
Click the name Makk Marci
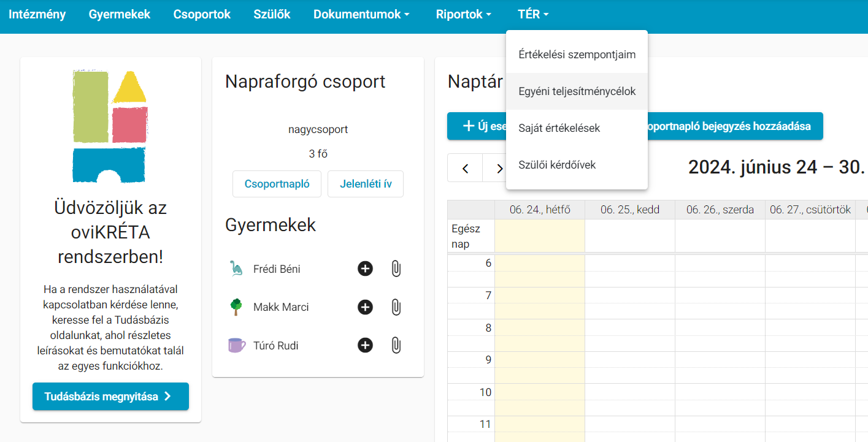[x=281, y=307]
